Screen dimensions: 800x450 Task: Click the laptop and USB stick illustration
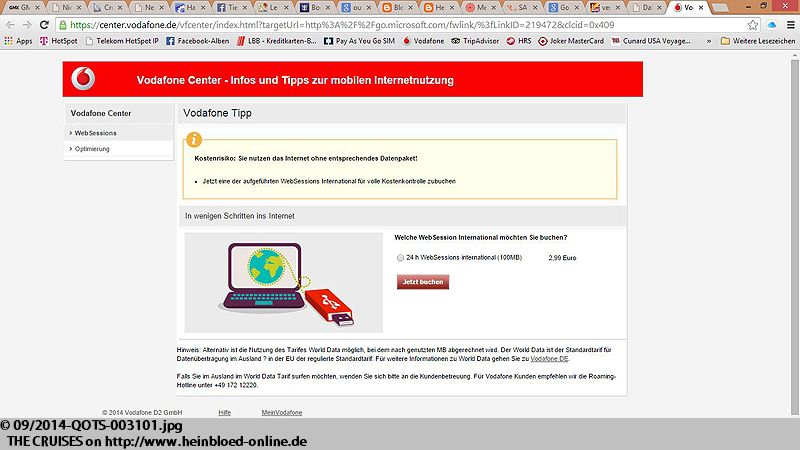coord(284,283)
